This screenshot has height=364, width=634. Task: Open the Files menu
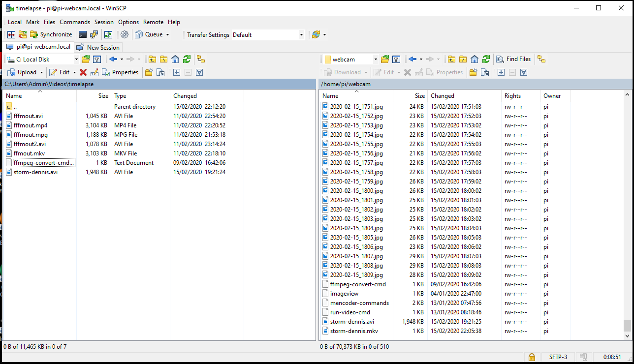tap(49, 22)
